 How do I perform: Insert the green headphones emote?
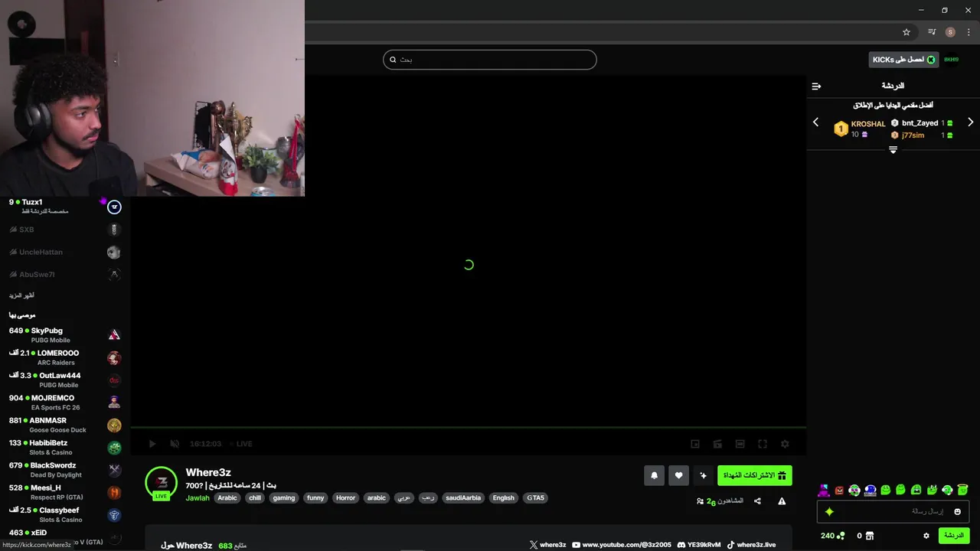[947, 490]
